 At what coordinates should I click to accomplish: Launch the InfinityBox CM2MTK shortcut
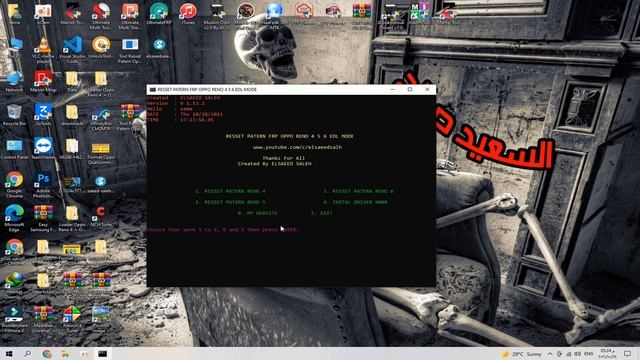101,119
